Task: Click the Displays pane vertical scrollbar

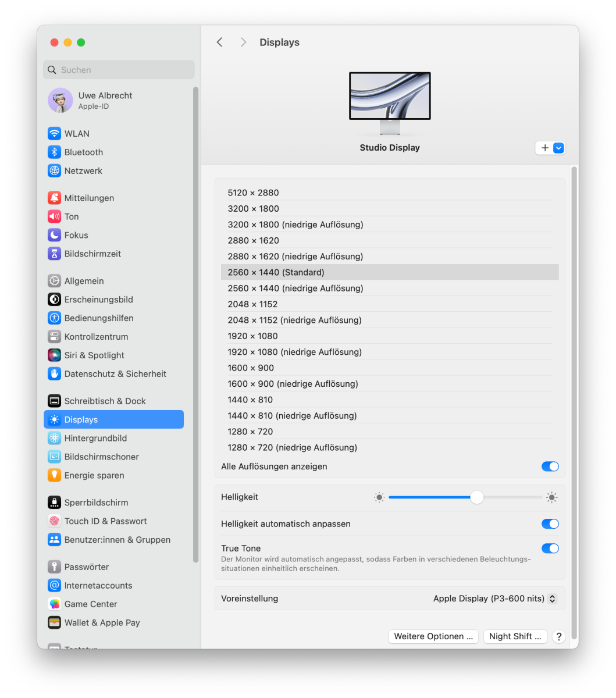Action: tap(574, 403)
